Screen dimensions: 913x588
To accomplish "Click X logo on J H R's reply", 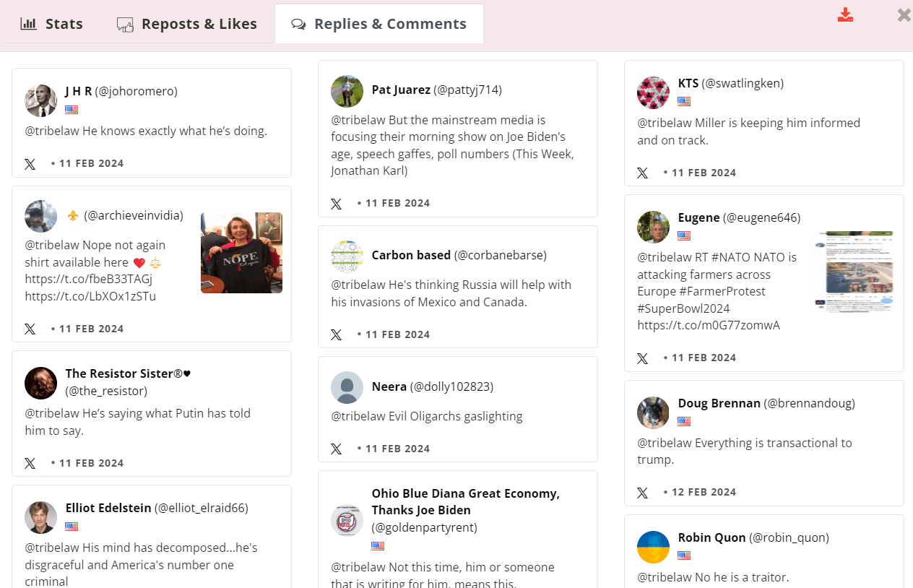I will 30,164.
